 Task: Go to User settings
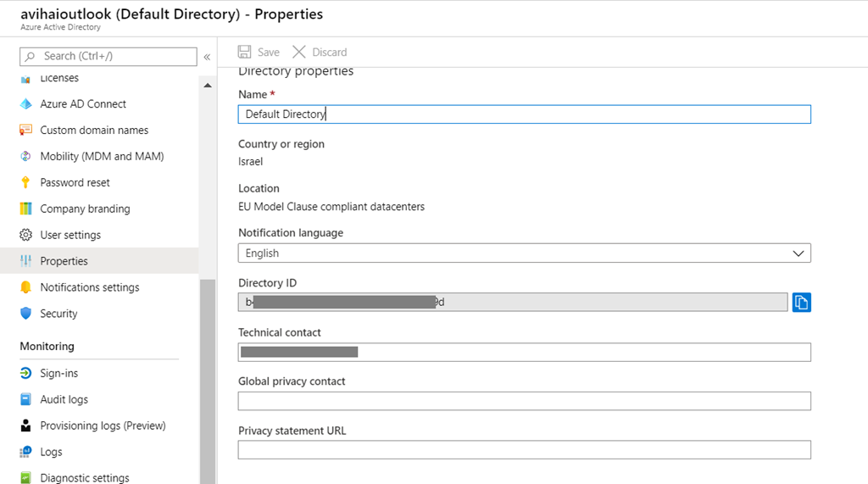coord(70,235)
